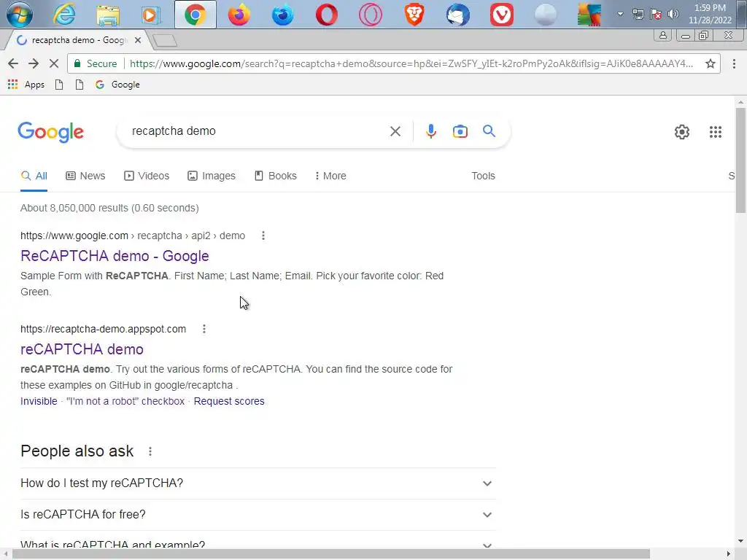This screenshot has height=560, width=747.
Task: Search by image with camera icon
Action: click(x=460, y=131)
